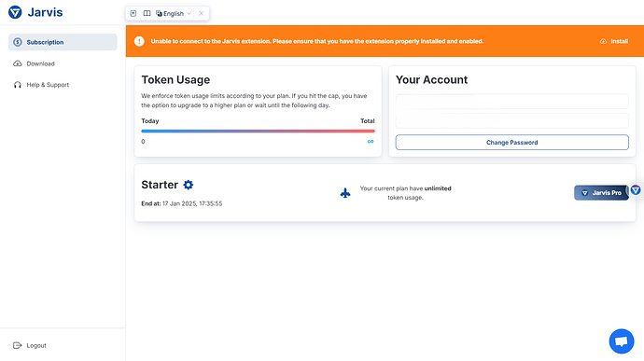Click the airplane icon in plan card
Viewport: 644px width, 361px height.
click(x=345, y=193)
